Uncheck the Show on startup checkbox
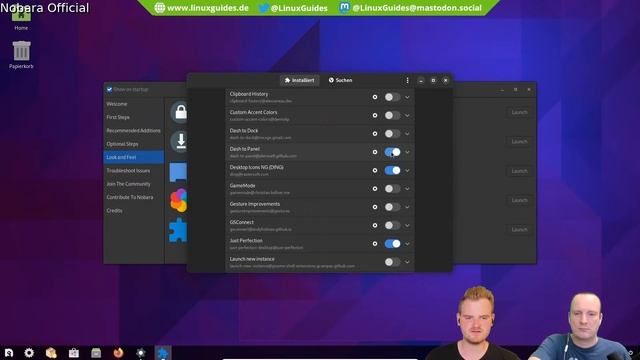The width and height of the screenshot is (640, 360). (x=109, y=89)
